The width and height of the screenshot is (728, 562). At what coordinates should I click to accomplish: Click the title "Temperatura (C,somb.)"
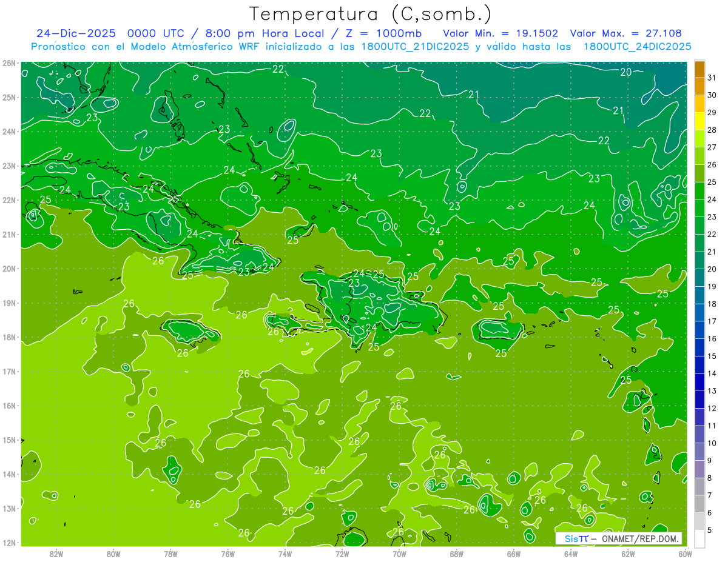[x=371, y=14]
